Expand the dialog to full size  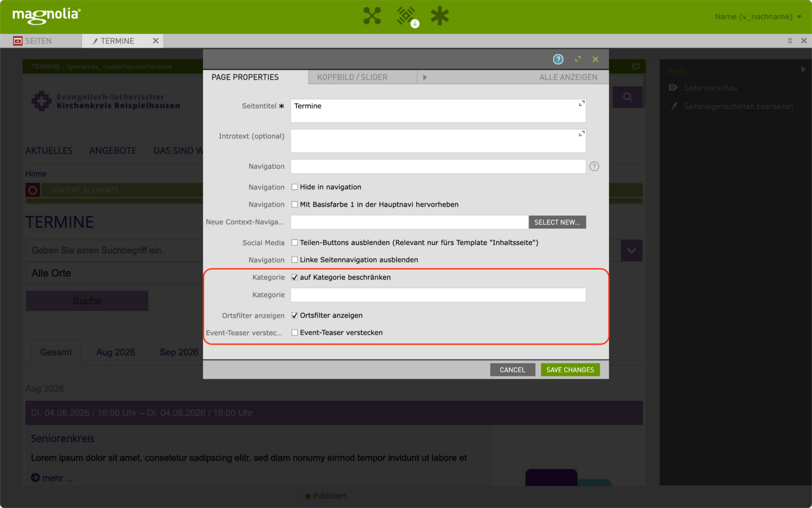tap(578, 59)
